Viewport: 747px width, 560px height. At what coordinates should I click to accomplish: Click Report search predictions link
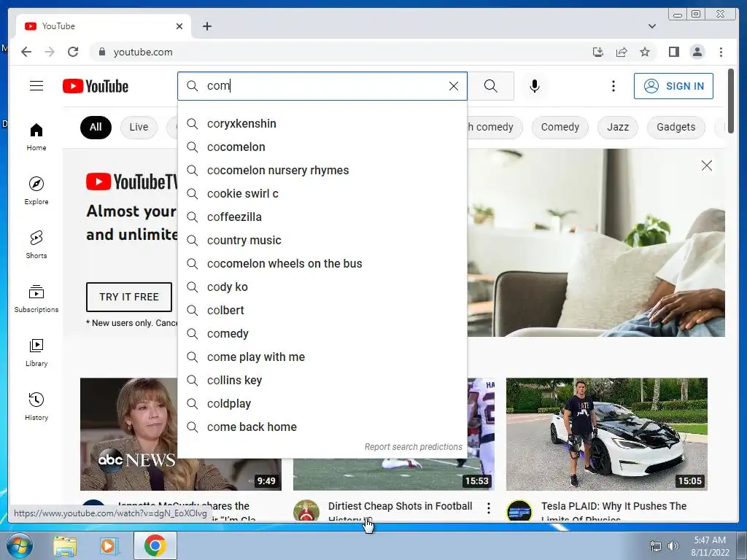413,447
